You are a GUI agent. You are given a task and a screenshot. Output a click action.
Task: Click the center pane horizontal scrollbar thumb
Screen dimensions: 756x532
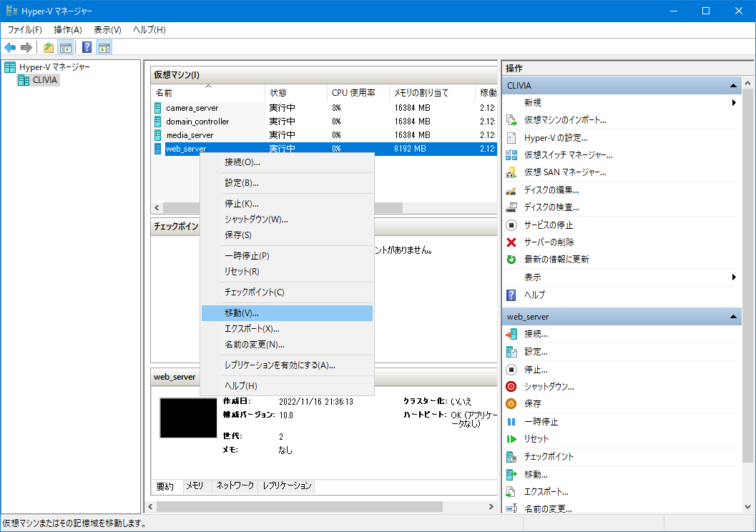coord(300,506)
